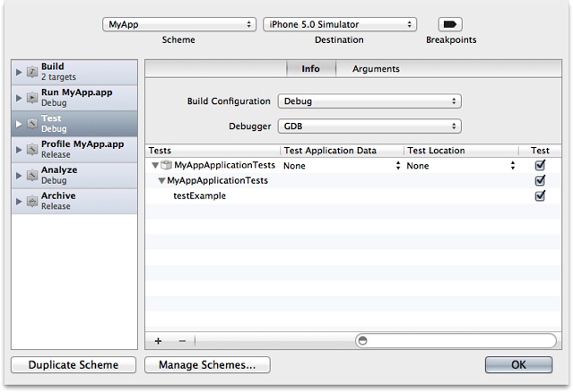Image resolution: width=573 pixels, height=392 pixels.
Task: Expand the Test action disclosure triangle
Action: [x=19, y=124]
